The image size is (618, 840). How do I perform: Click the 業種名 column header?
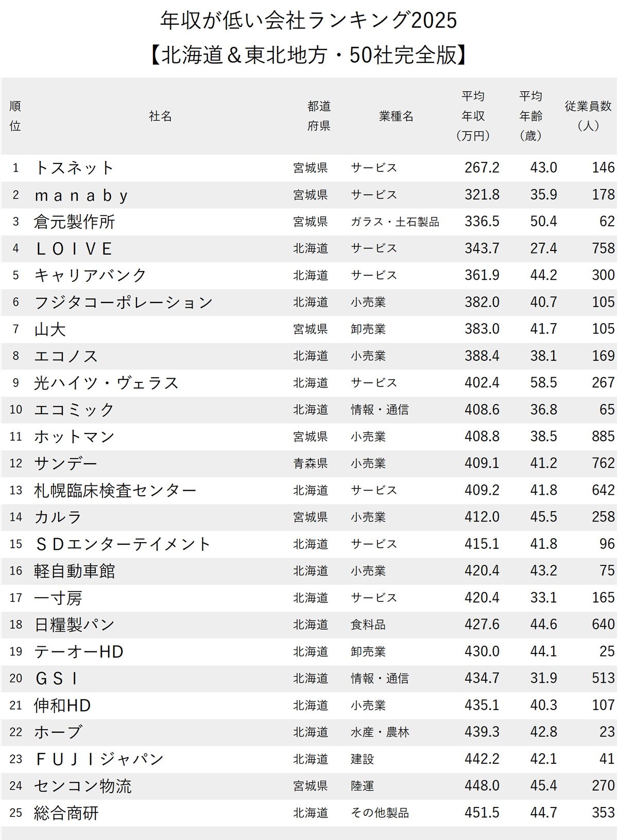[x=396, y=116]
